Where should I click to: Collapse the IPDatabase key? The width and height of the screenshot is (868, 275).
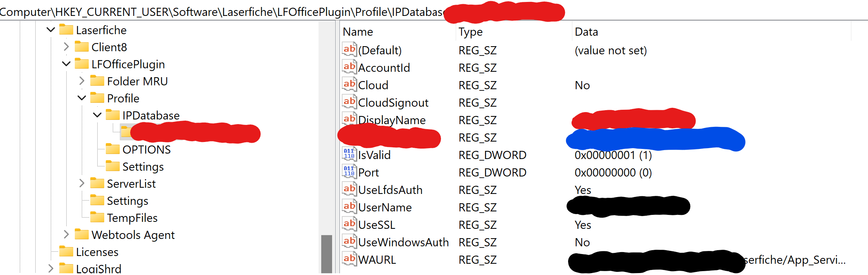point(97,115)
